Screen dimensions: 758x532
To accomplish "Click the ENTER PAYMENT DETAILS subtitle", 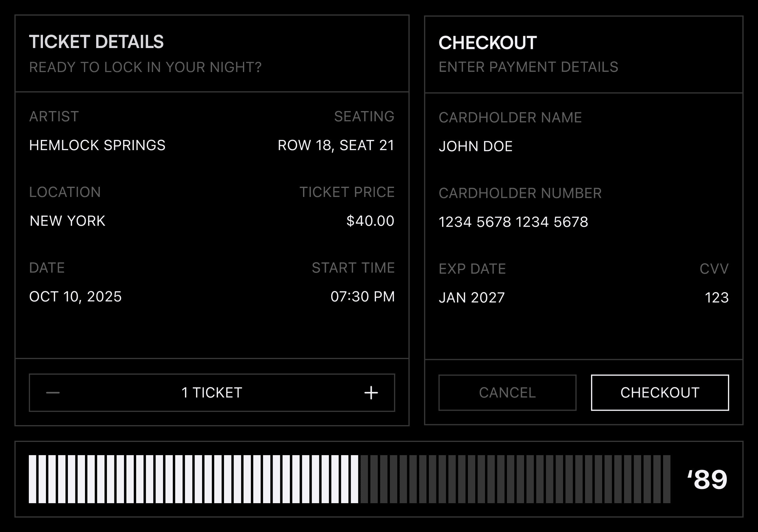I will pos(528,67).
